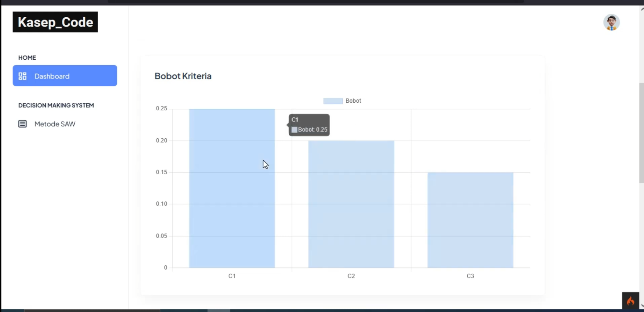Click the C2 bar in chart
The height and width of the screenshot is (312, 644).
click(x=351, y=204)
